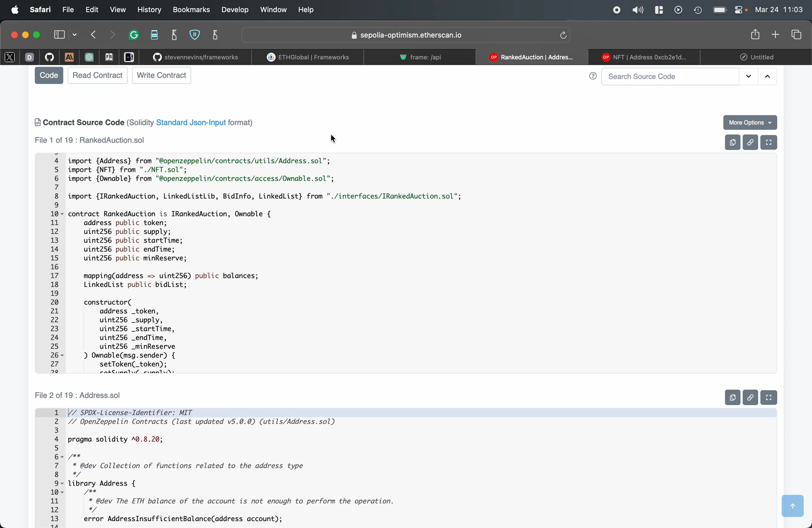Toggle the Safari sidebar
The width and height of the screenshot is (812, 528).
point(59,35)
